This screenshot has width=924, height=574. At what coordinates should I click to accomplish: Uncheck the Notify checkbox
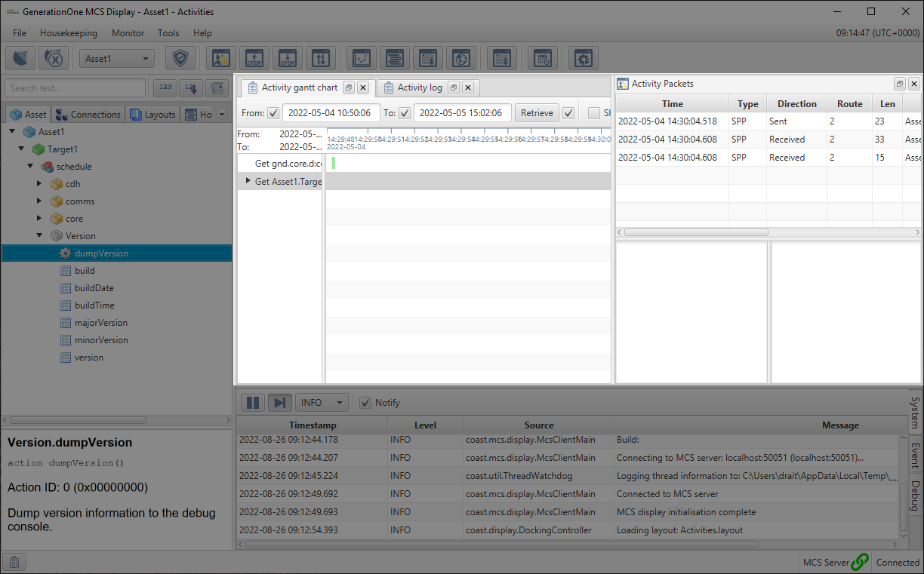tap(365, 403)
